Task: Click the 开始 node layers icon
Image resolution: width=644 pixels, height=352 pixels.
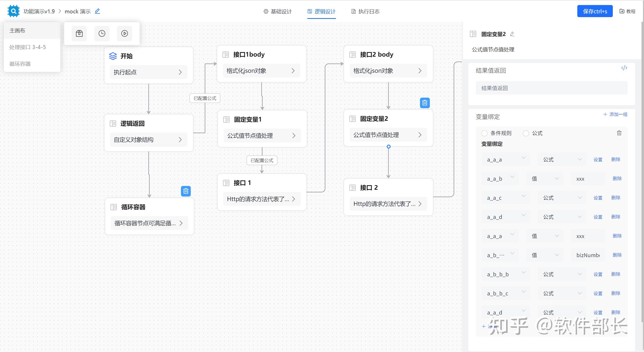Action: tap(113, 56)
